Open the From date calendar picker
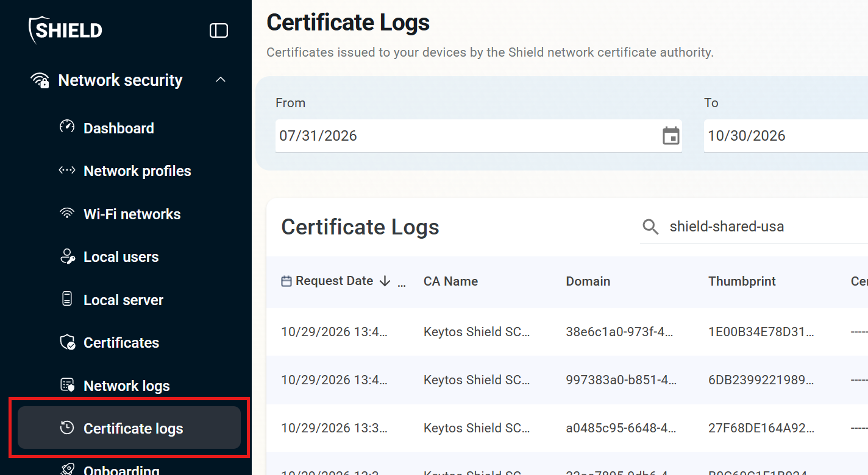This screenshot has height=475, width=868. [671, 136]
